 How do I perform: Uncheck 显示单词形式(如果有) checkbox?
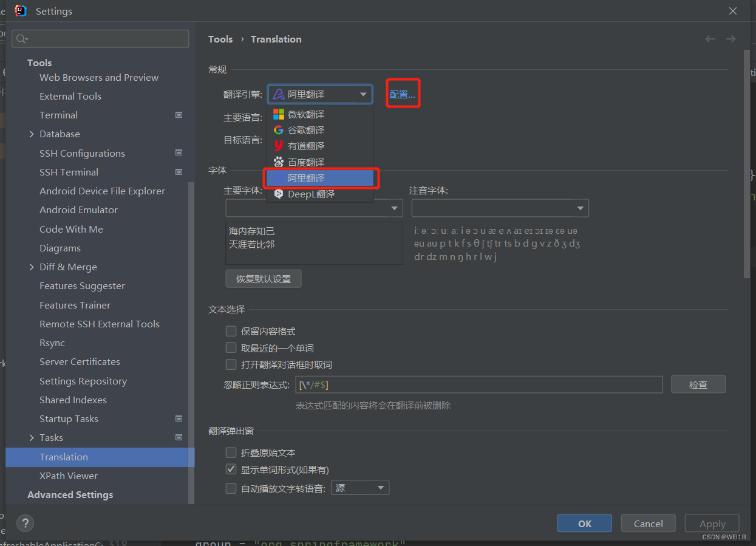click(231, 469)
